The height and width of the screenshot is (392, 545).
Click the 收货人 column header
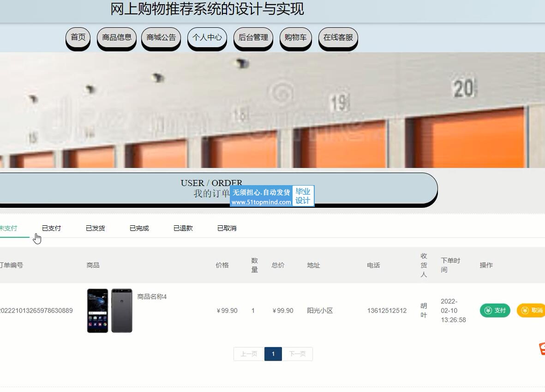[x=424, y=265]
